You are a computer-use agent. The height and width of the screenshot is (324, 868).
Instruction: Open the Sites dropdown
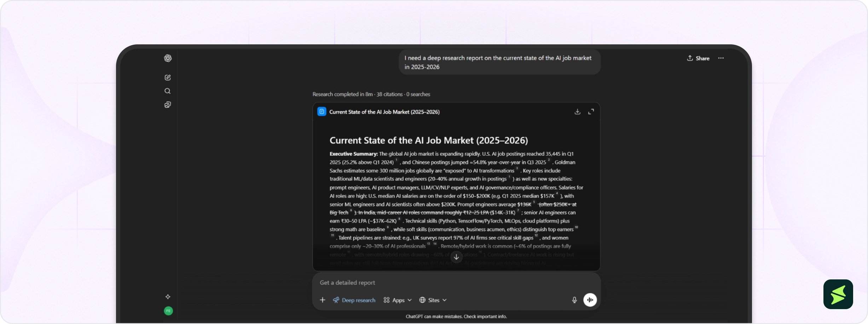pos(433,300)
